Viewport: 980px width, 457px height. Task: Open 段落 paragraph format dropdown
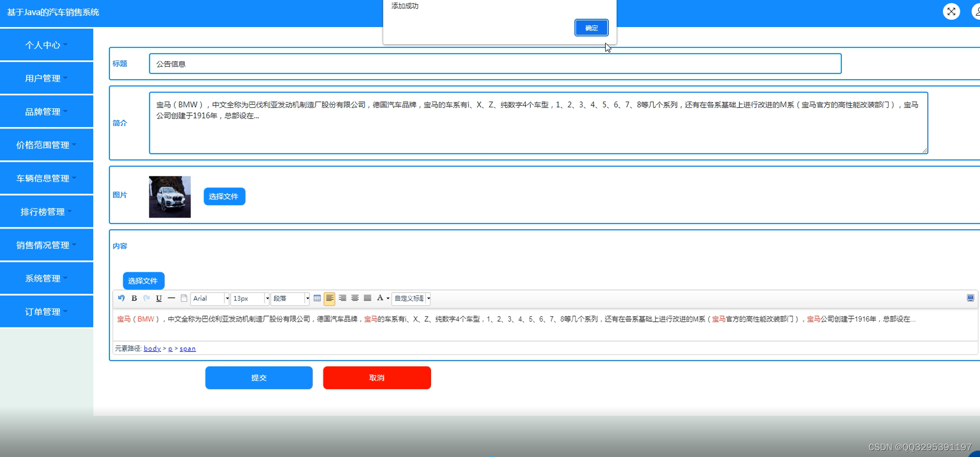[291, 298]
